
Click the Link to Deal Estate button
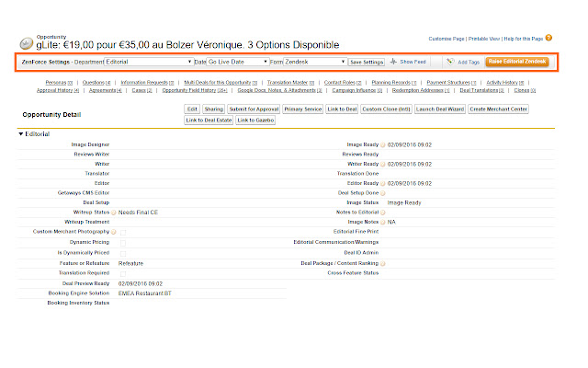coord(209,121)
